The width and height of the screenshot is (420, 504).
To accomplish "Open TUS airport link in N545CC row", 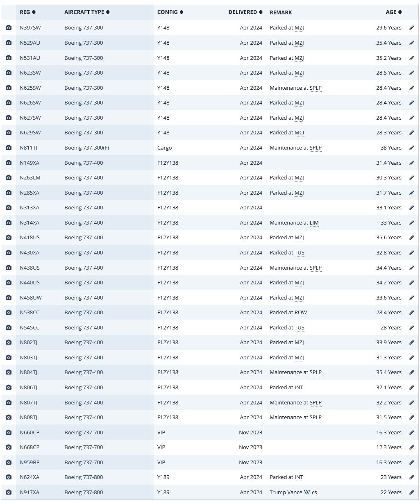I will tap(300, 327).
